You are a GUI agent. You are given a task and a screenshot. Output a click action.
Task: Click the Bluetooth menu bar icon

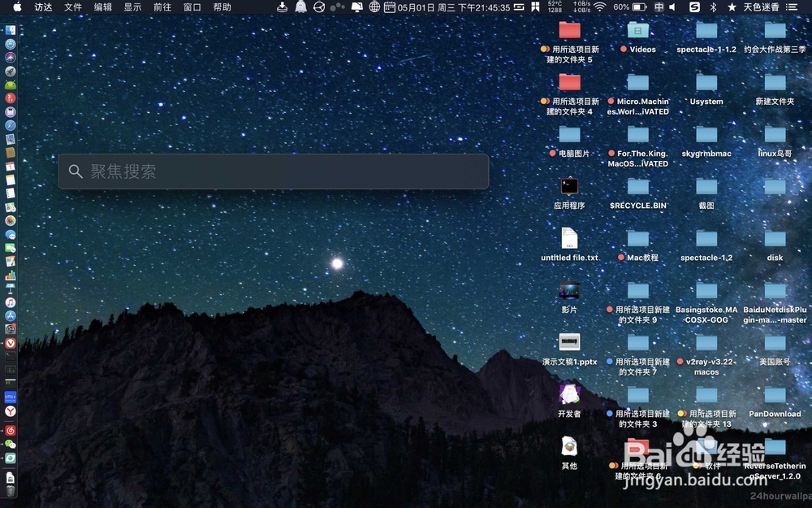click(713, 7)
